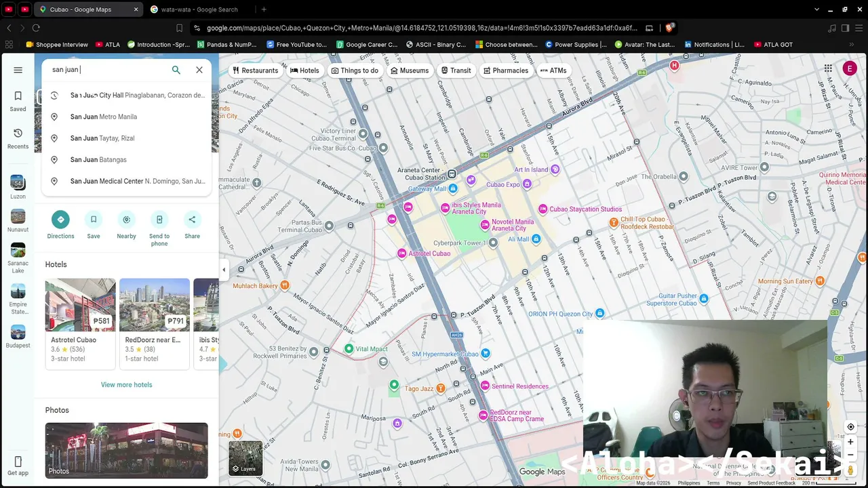
Task: Open the Shoppee Interview bookmark
Action: tap(57, 45)
